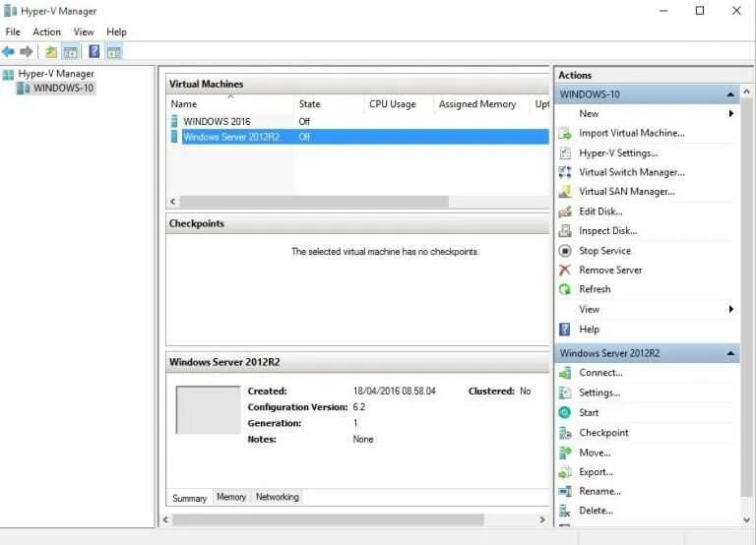Viewport: 756px width, 545px height.
Task: Select Hyper-V Manager root tree node
Action: point(56,74)
